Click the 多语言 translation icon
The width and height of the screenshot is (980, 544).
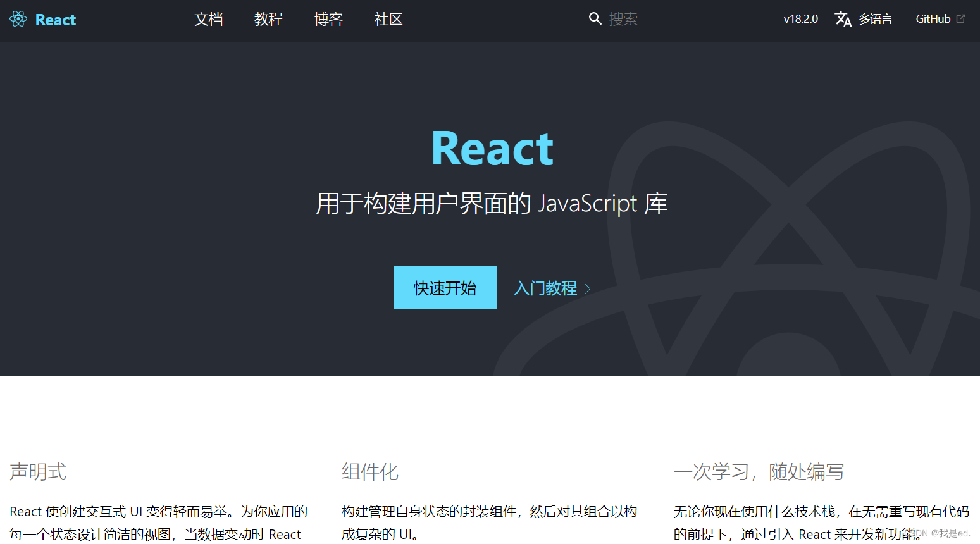tap(844, 20)
